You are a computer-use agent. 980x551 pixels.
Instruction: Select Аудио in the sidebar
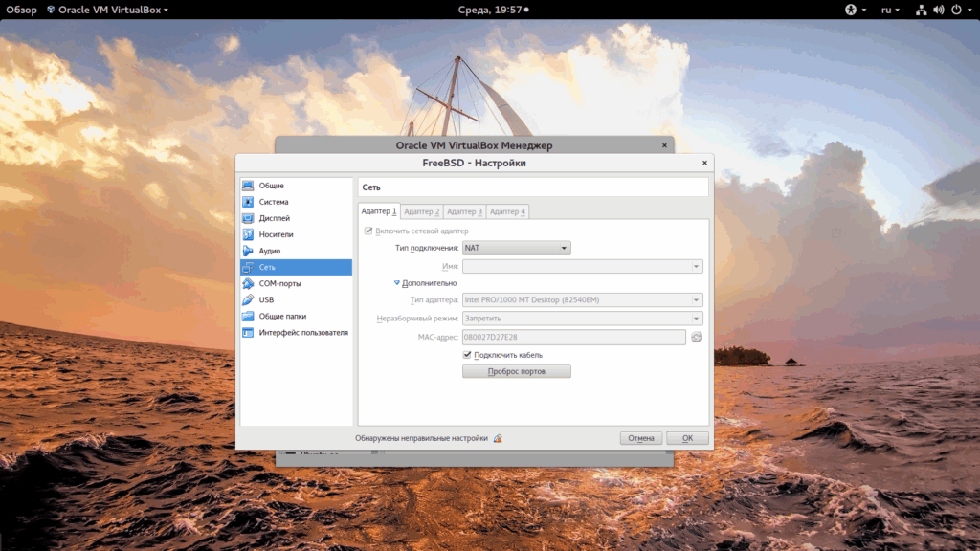tap(297, 251)
